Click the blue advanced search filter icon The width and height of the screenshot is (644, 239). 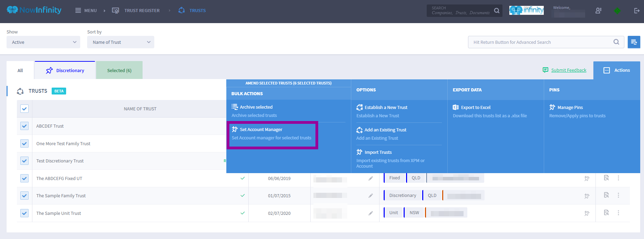point(634,42)
